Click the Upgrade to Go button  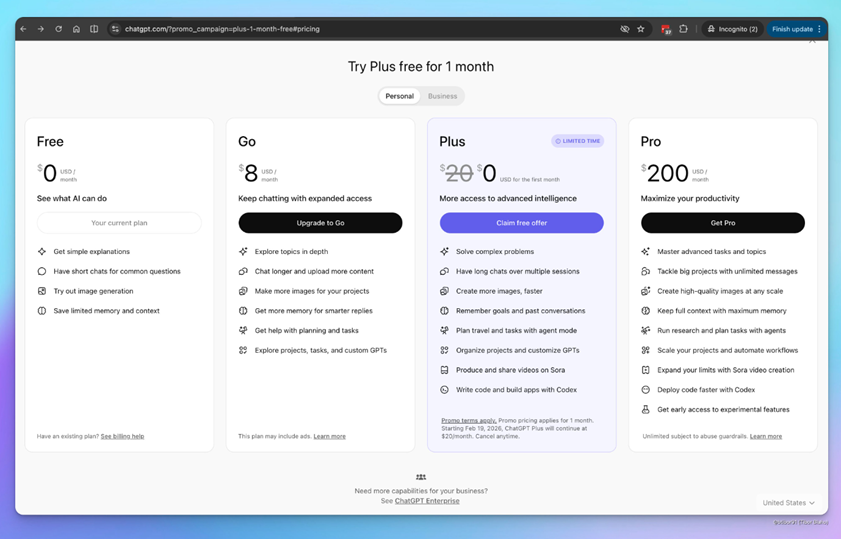click(320, 223)
